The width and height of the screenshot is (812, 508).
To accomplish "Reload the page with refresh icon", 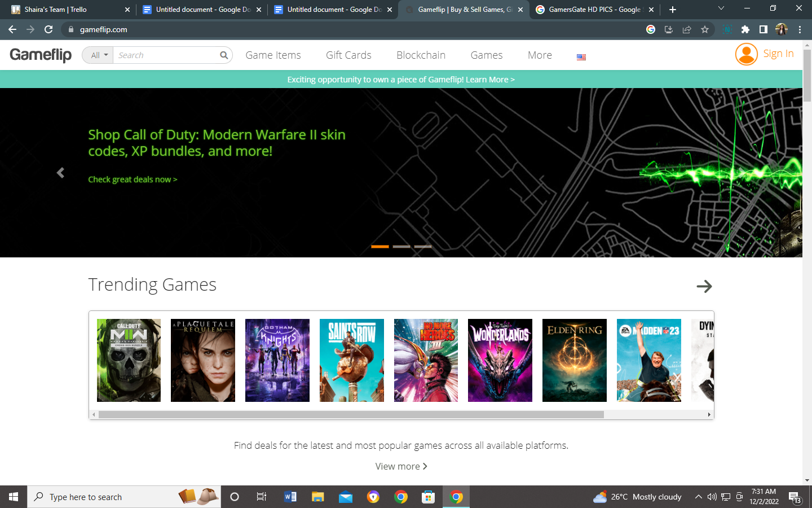I will tap(48, 29).
